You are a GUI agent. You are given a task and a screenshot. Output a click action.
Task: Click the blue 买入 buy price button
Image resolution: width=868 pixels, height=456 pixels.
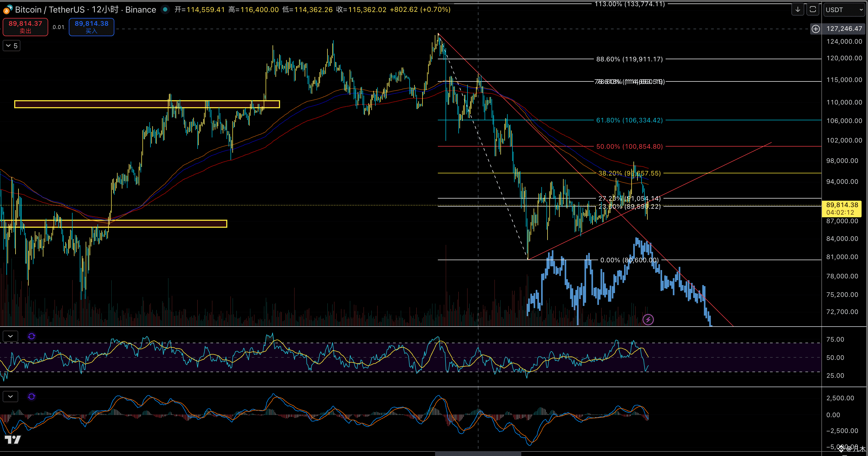(x=91, y=27)
